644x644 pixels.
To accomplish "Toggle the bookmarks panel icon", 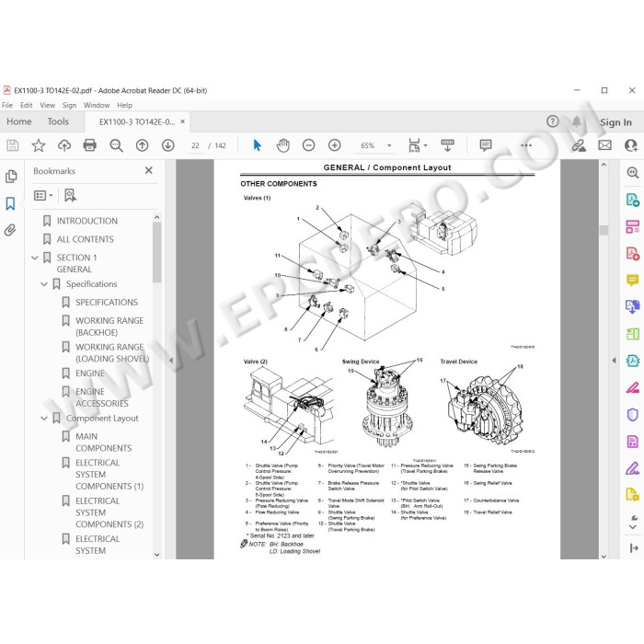I will coord(11,203).
